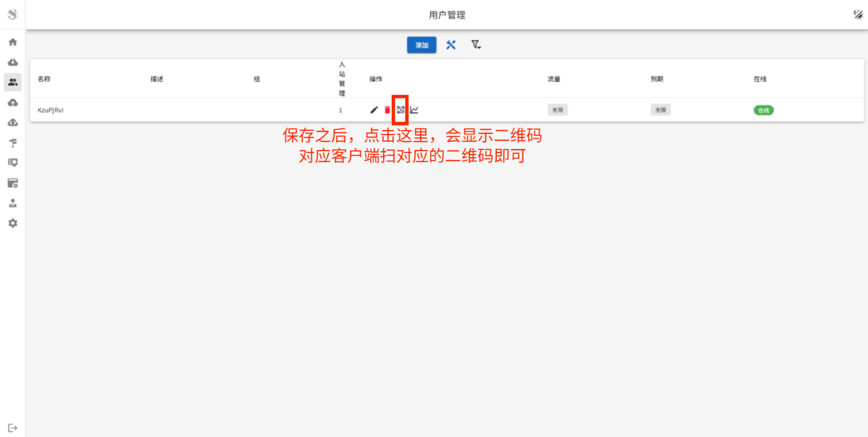Open the signpost icon in sidebar
The image size is (868, 437).
13,143
